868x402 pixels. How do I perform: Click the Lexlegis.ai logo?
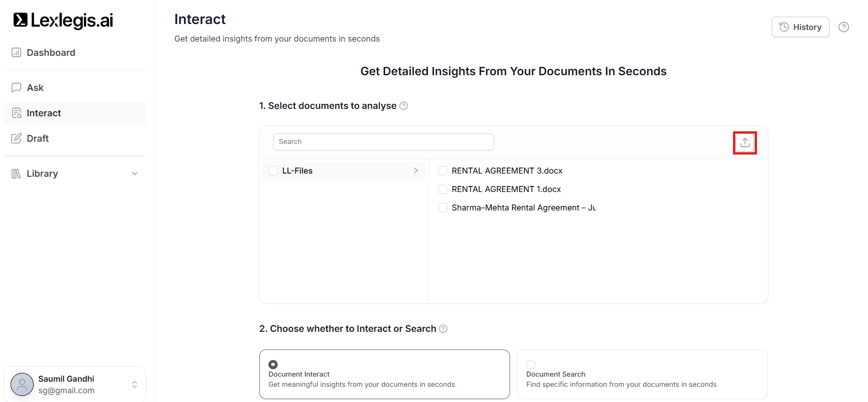tap(63, 20)
